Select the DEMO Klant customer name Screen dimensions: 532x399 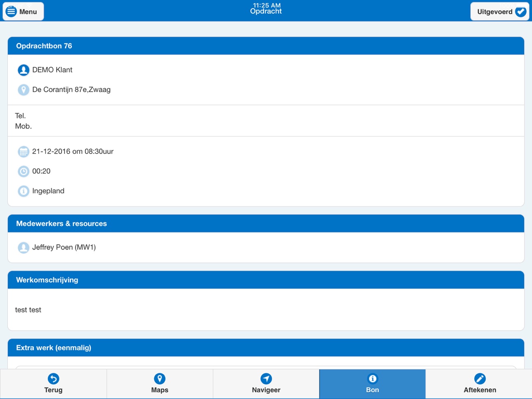click(52, 70)
